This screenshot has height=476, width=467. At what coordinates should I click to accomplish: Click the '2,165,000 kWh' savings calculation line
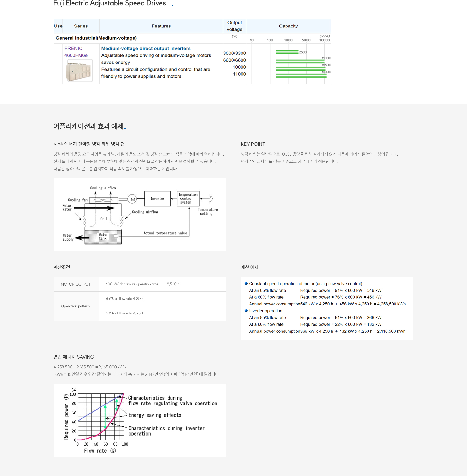[x=90, y=367]
